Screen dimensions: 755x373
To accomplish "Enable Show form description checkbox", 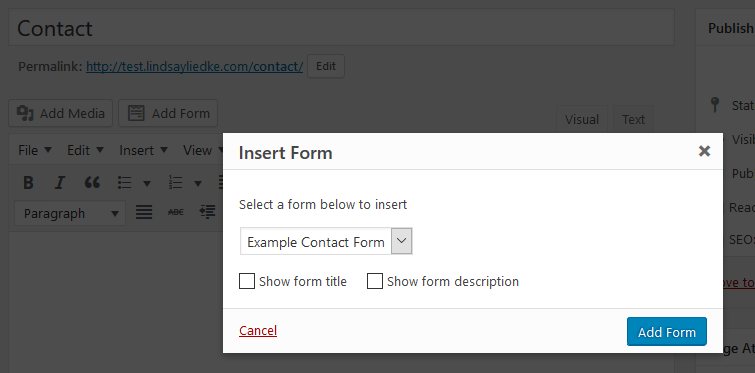I will click(375, 281).
